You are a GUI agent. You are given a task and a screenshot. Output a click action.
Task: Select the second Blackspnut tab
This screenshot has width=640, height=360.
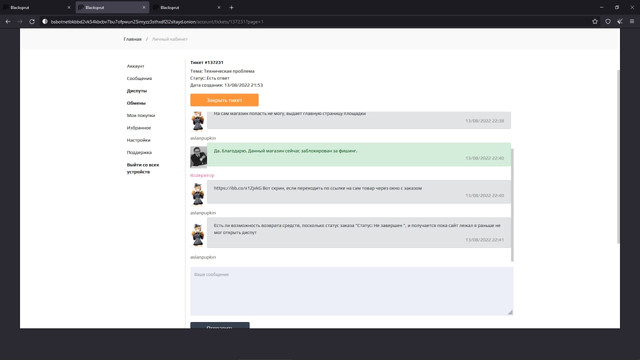[112, 7]
